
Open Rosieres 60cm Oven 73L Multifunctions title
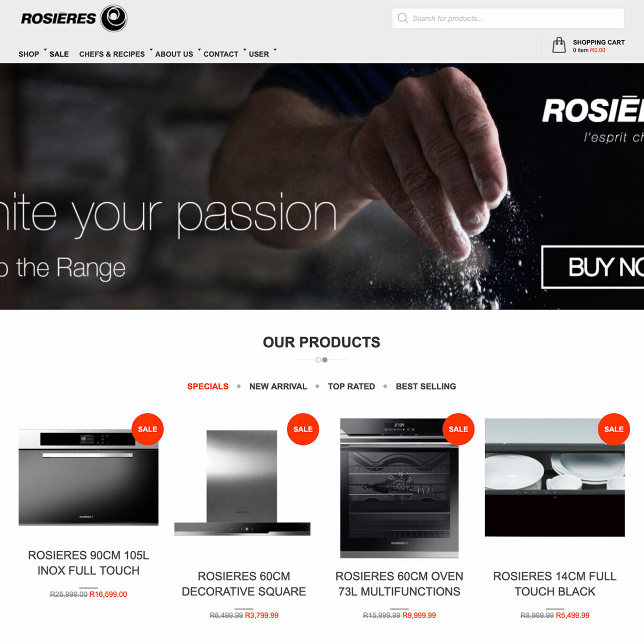tap(399, 584)
